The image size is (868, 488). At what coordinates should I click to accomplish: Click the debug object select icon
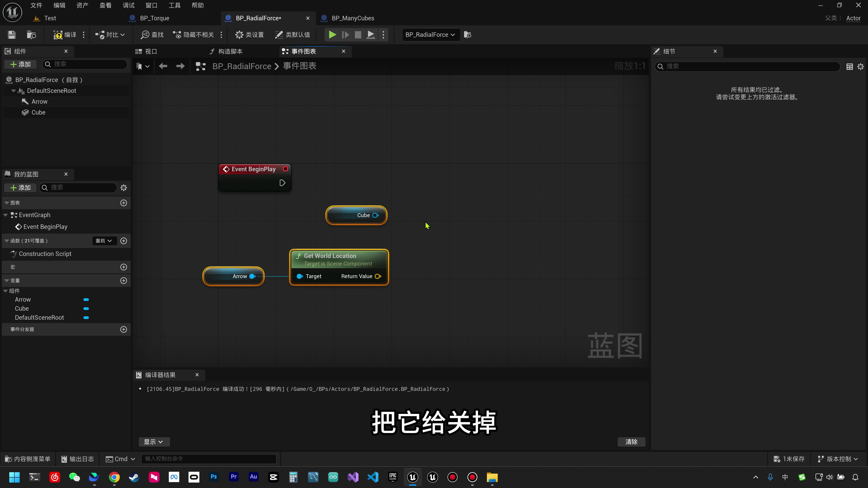[468, 35]
